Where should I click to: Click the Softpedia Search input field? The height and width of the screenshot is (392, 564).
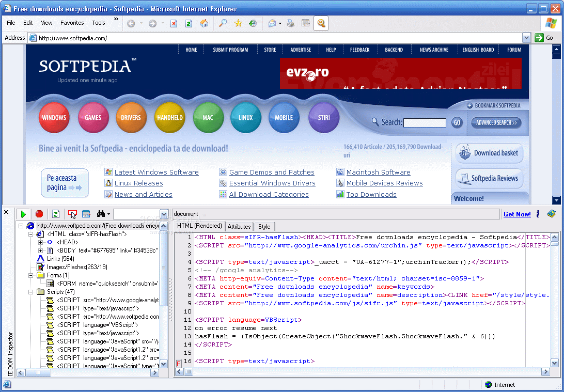tap(425, 123)
